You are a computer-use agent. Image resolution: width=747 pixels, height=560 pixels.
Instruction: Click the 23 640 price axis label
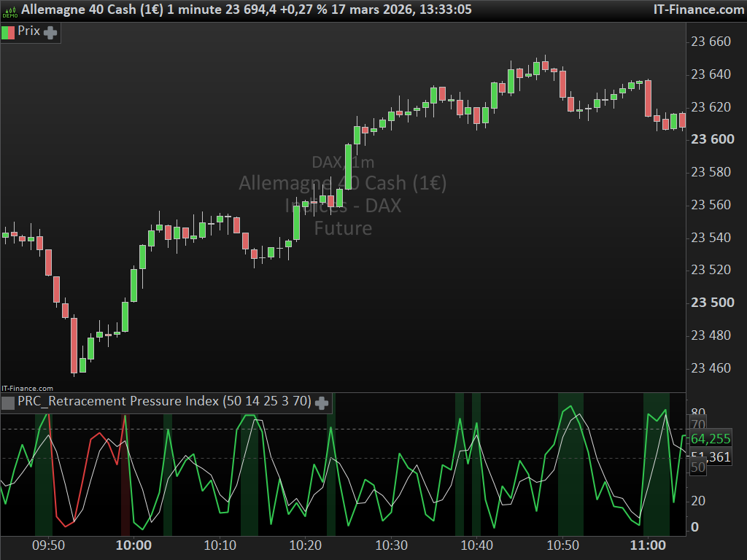point(711,74)
